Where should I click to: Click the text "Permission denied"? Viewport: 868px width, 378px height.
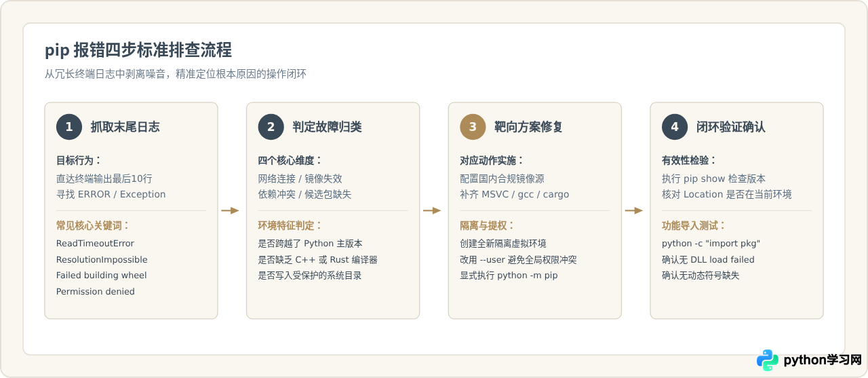point(96,291)
